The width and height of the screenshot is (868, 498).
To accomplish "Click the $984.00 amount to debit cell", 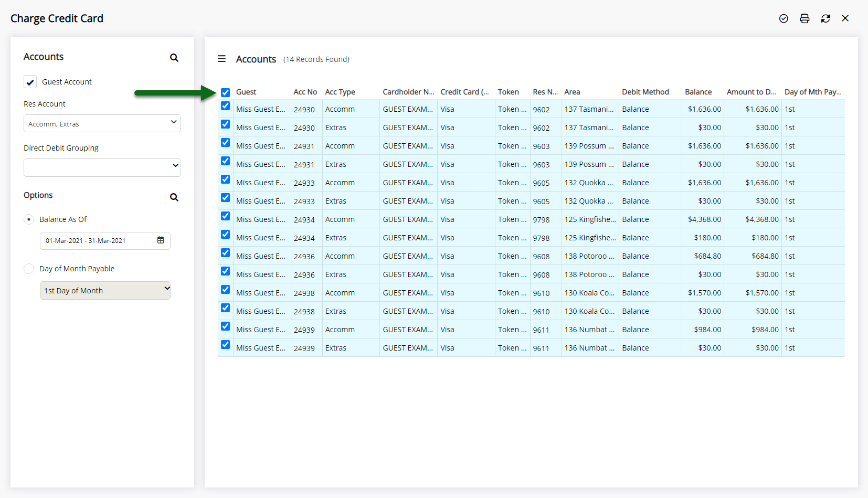I will (x=765, y=330).
